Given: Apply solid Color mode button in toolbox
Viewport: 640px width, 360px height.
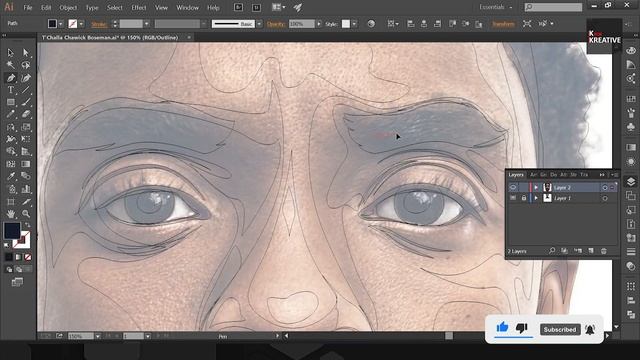Looking at the screenshot, I should [9, 257].
